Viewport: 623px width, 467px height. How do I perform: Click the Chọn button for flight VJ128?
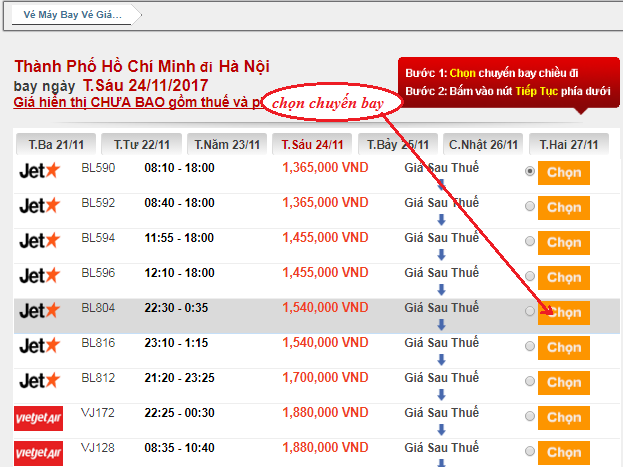(563, 452)
